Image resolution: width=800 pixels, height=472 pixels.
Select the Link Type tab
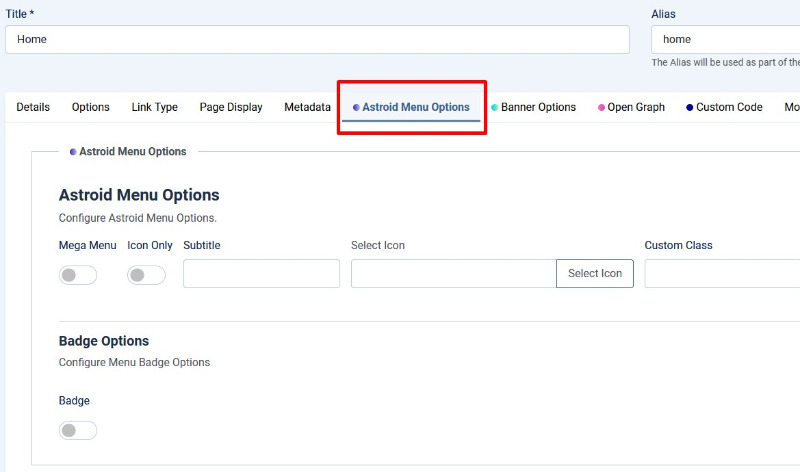(155, 107)
